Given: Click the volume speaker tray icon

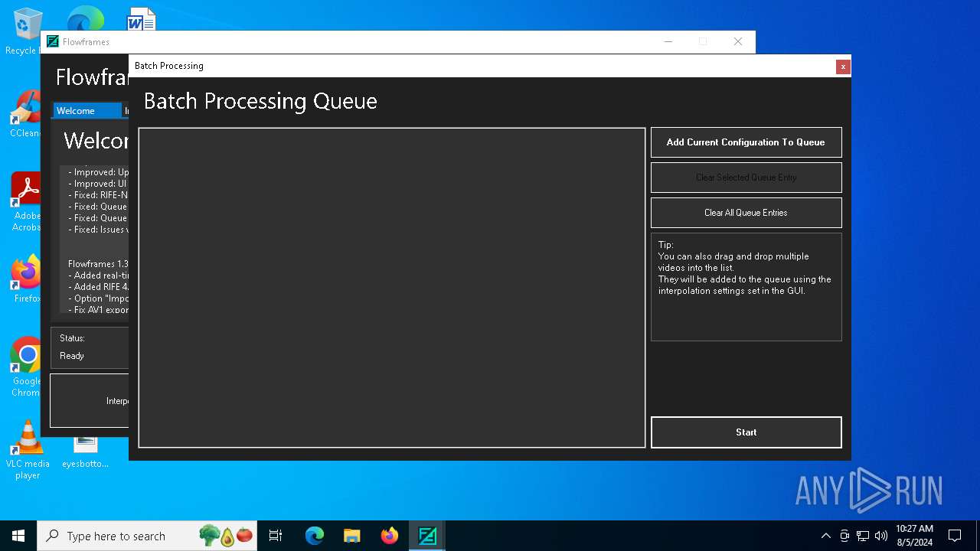Looking at the screenshot, I should pos(881,536).
